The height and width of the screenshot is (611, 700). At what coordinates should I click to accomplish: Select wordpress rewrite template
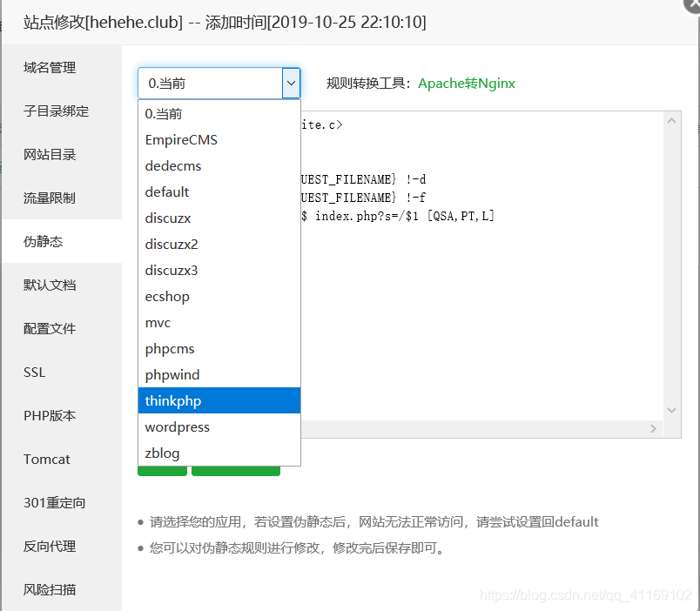(219, 427)
